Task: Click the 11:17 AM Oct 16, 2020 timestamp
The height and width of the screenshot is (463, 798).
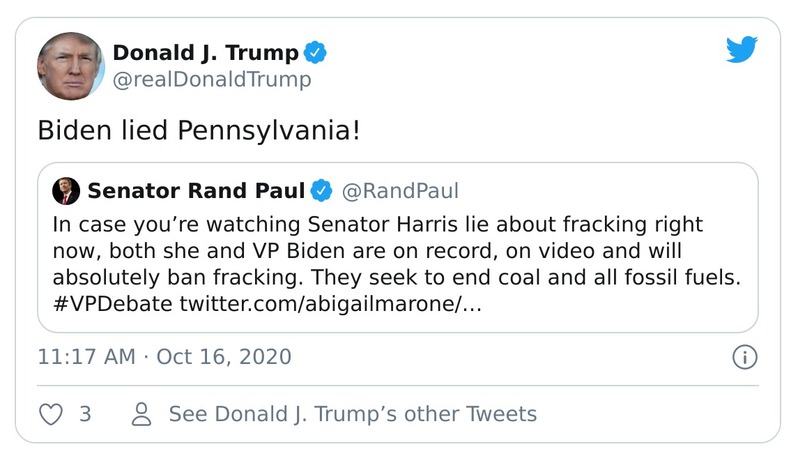Action: click(x=164, y=356)
